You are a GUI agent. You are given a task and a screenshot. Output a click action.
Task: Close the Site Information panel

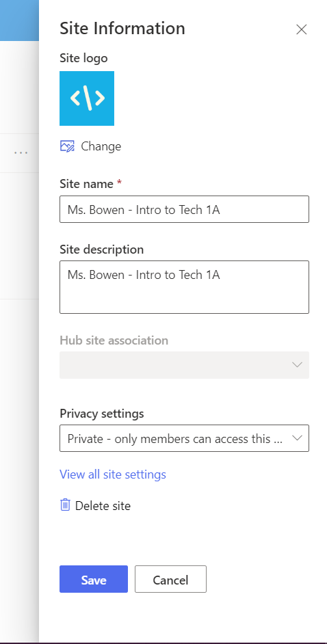(x=302, y=29)
